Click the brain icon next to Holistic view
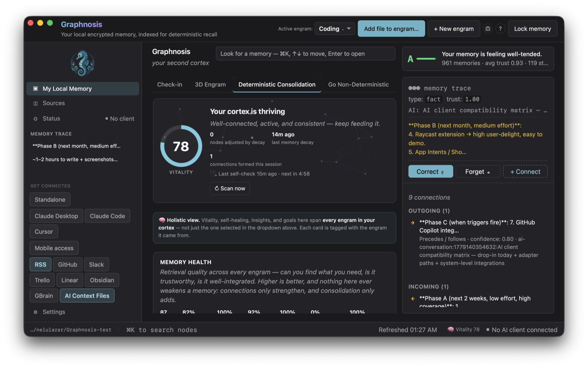The width and height of the screenshot is (588, 368). tap(162, 220)
